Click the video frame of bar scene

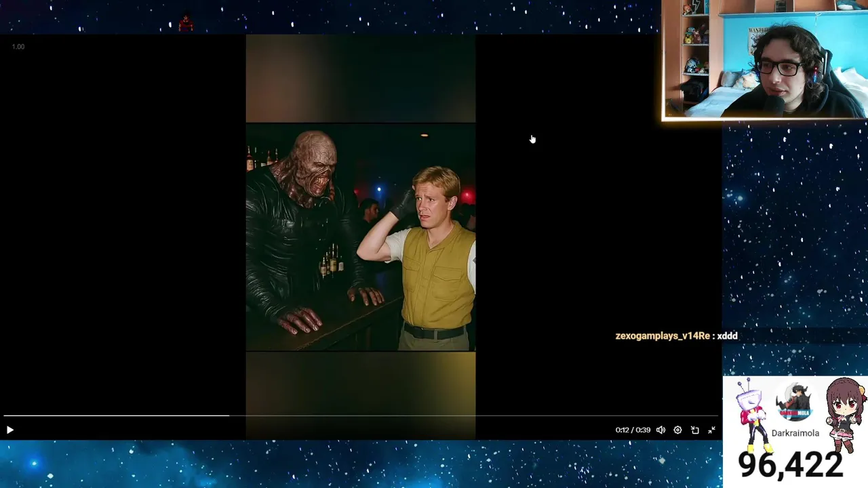pos(361,237)
